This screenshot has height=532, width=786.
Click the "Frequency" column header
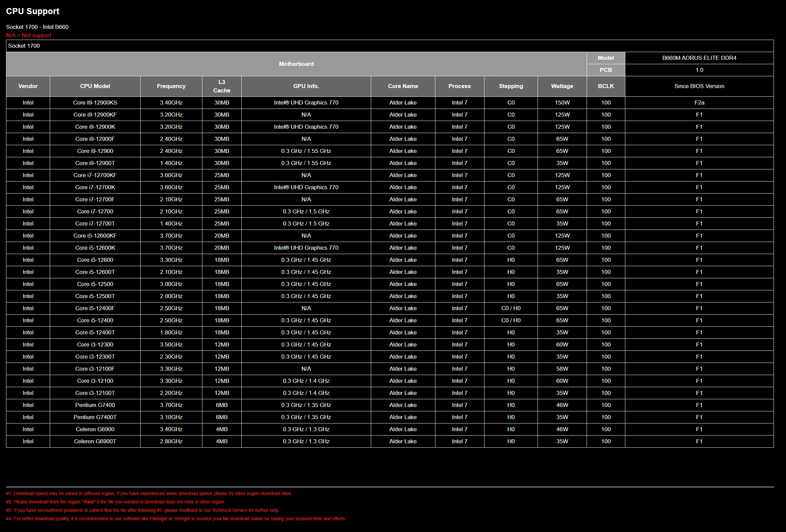[x=171, y=86]
